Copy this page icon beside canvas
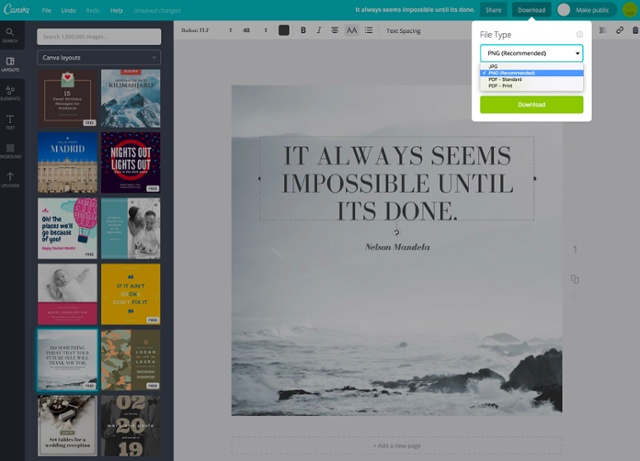The image size is (640, 461). (575, 279)
